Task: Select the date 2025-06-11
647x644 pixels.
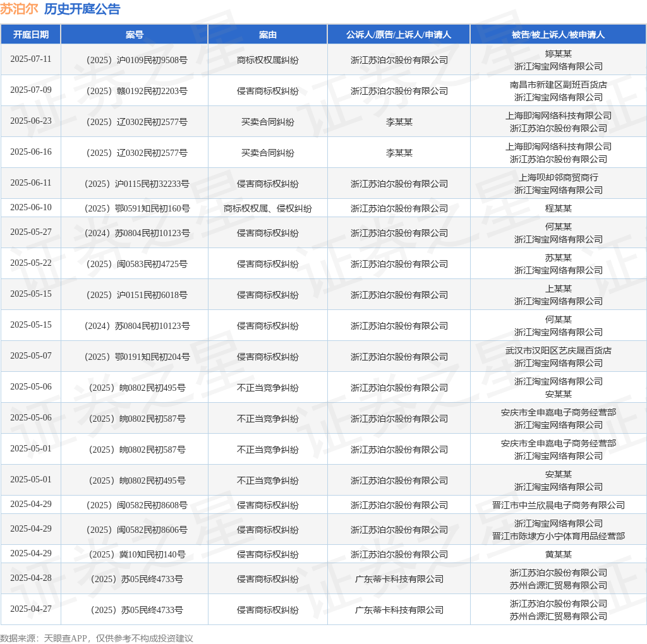Action: pos(31,182)
